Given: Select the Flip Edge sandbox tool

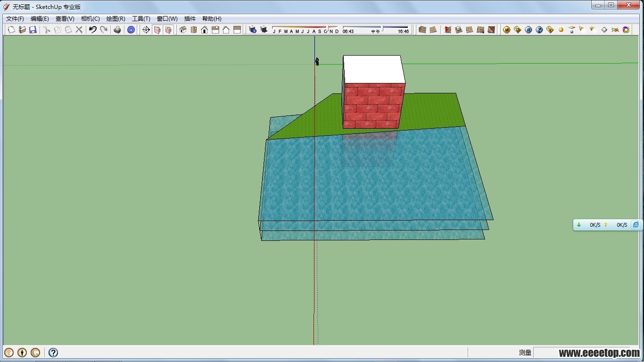Looking at the screenshot, I should pyautogui.click(x=491, y=30).
